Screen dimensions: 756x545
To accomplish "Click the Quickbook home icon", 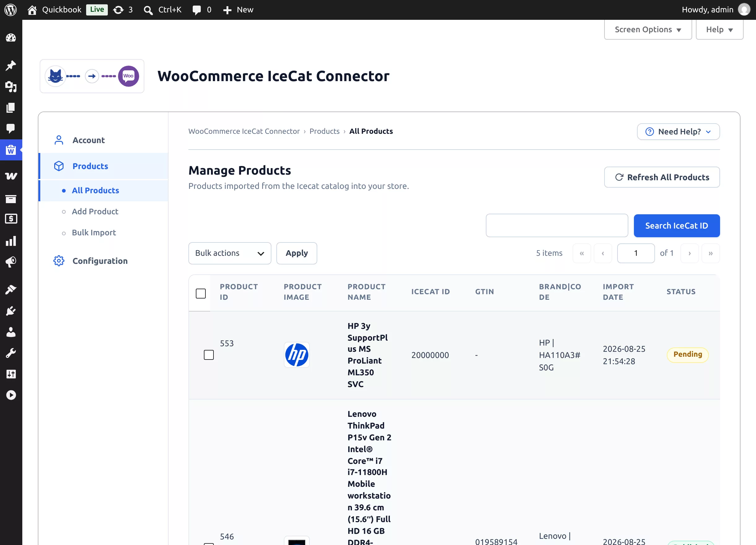I will click(32, 10).
